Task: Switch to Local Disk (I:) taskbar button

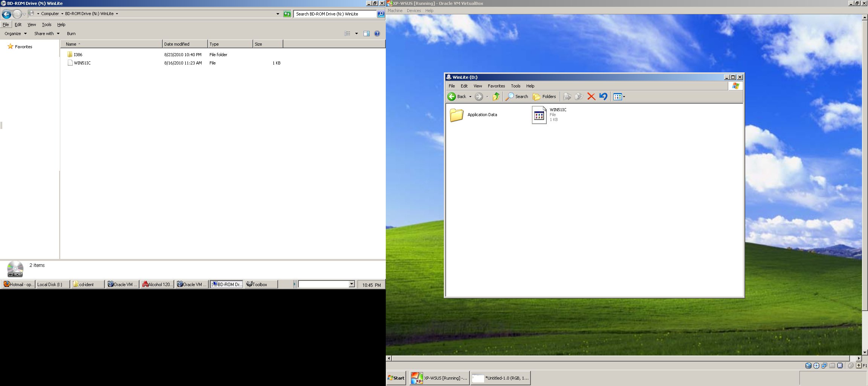Action: [53, 284]
